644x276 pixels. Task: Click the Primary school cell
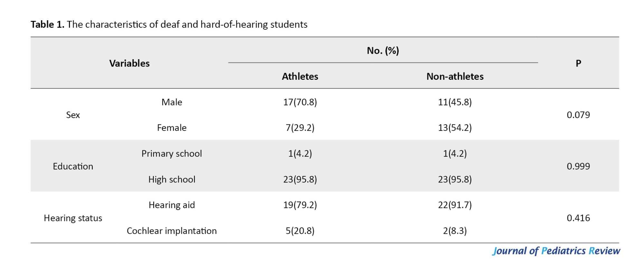172,153
